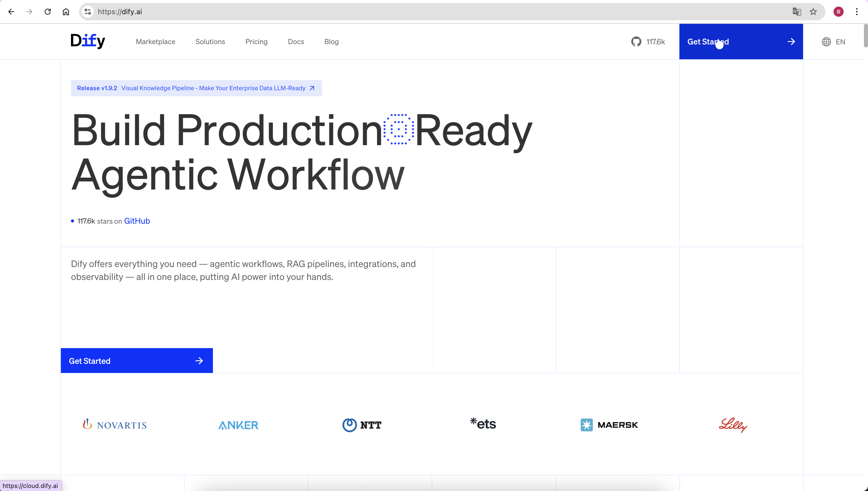Open Docs from navigation bar
Viewport: 868px width, 491px height.
tap(296, 42)
